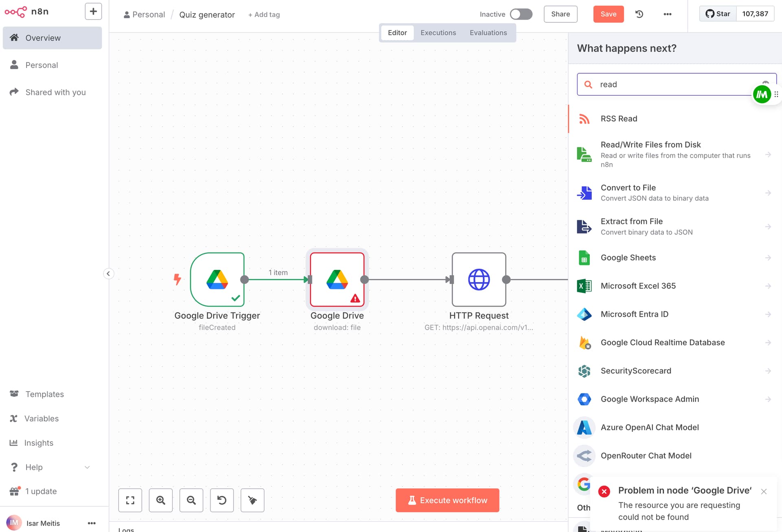
Task: Click the tidy up workflow button
Action: pyautogui.click(x=253, y=500)
